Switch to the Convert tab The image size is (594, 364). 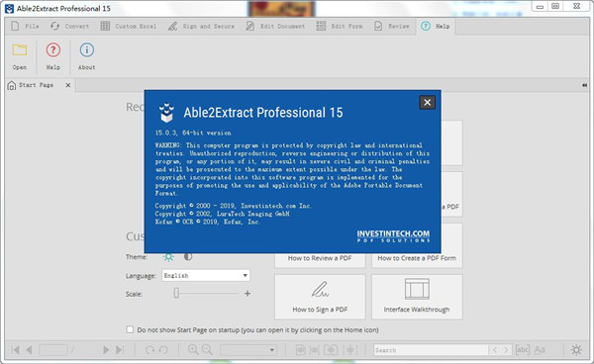(x=69, y=26)
